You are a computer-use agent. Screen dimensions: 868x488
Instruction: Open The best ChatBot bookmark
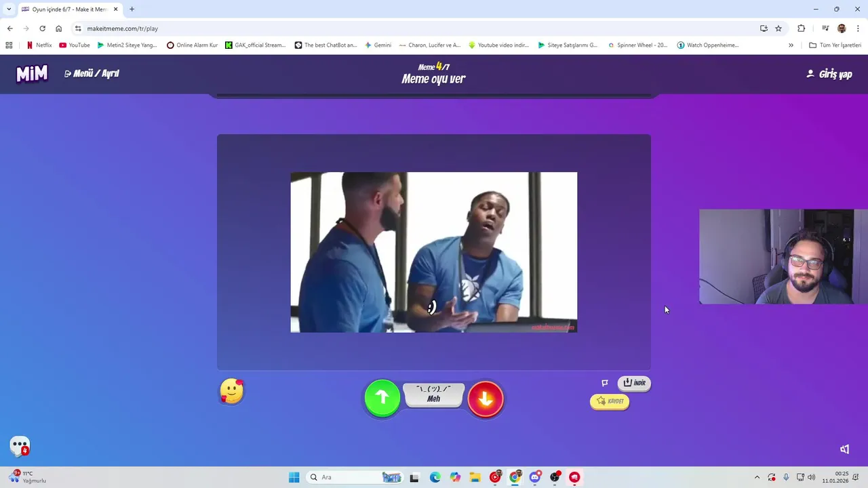(x=326, y=45)
